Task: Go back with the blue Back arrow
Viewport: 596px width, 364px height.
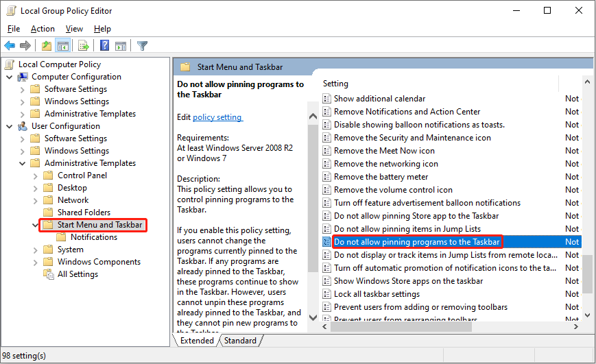Action: tap(10, 46)
